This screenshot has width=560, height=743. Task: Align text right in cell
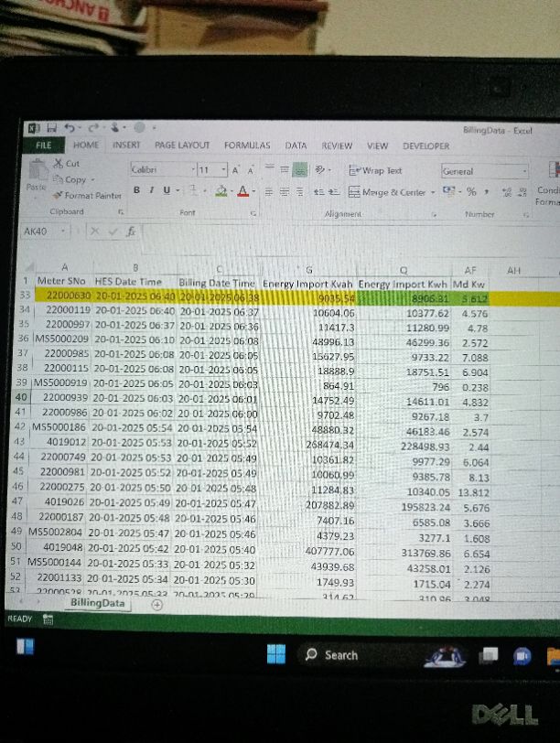click(x=299, y=191)
